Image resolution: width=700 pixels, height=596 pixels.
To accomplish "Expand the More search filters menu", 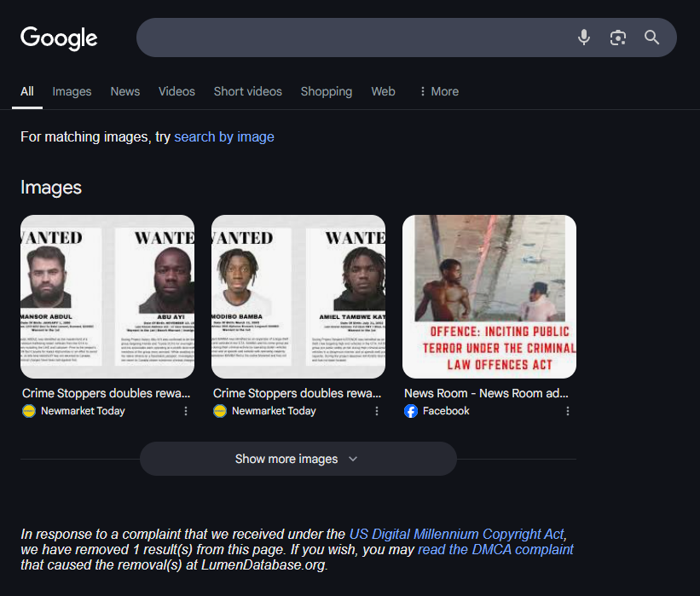I will 439,91.
